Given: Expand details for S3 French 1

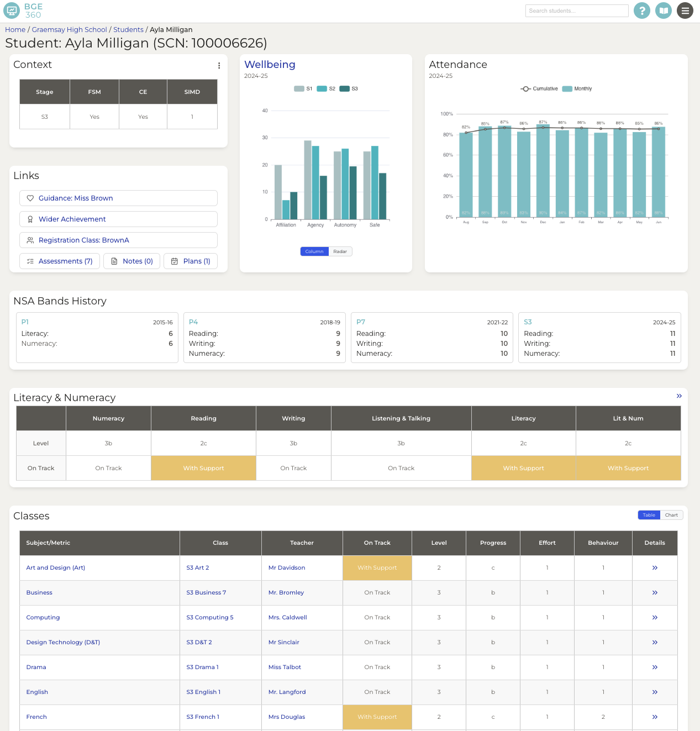Looking at the screenshot, I should pos(655,717).
